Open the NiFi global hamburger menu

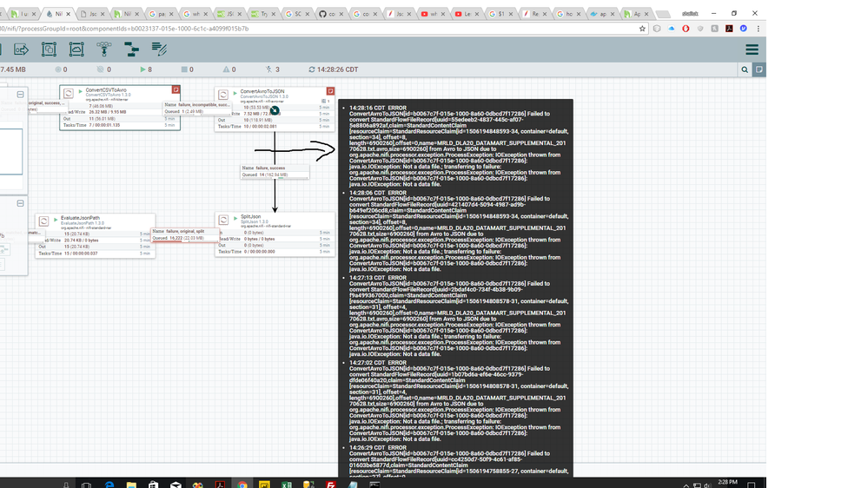click(752, 49)
